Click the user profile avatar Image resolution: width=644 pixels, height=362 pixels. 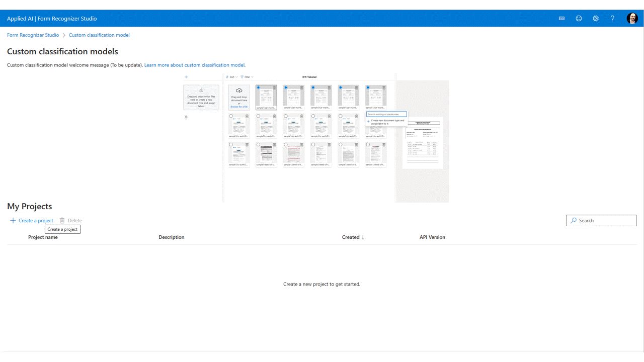632,18
